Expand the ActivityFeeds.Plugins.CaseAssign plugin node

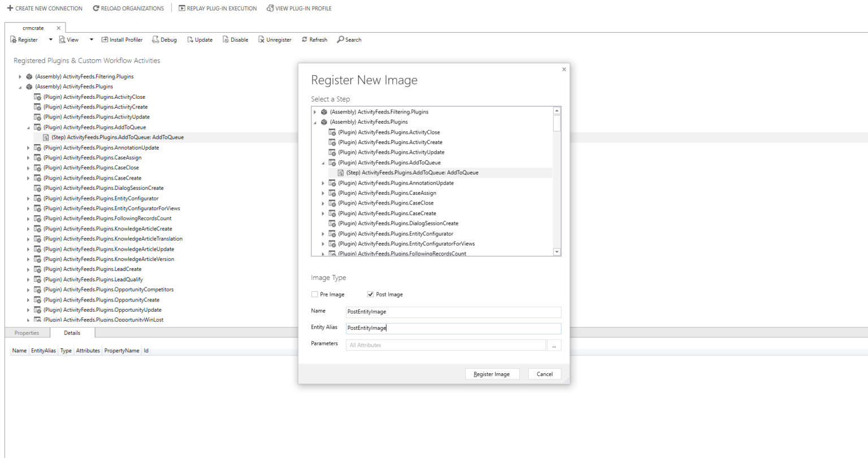[28, 157]
